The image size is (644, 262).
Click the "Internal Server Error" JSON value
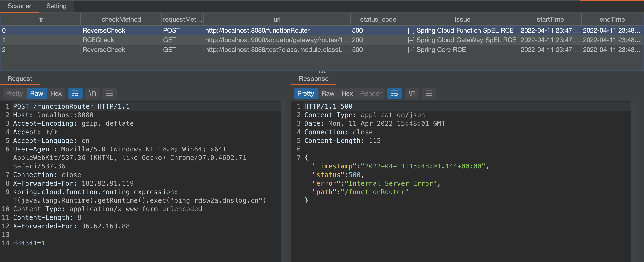(391, 183)
